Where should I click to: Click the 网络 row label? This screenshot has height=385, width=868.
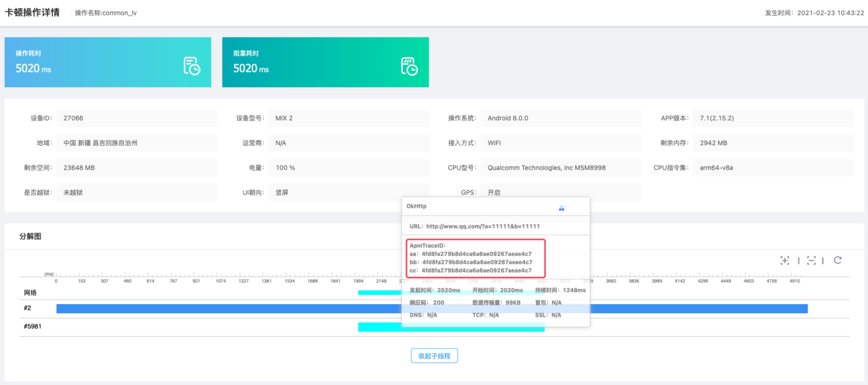pyautogui.click(x=30, y=293)
